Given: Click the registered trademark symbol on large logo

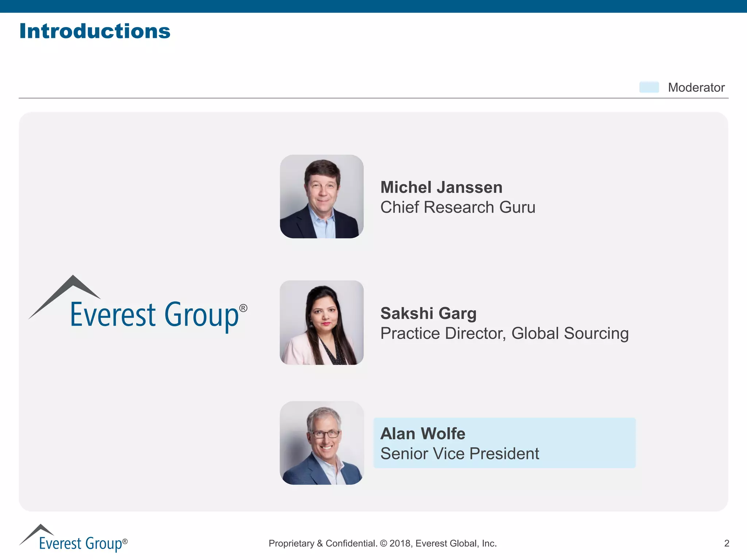Looking at the screenshot, I should 243,308.
